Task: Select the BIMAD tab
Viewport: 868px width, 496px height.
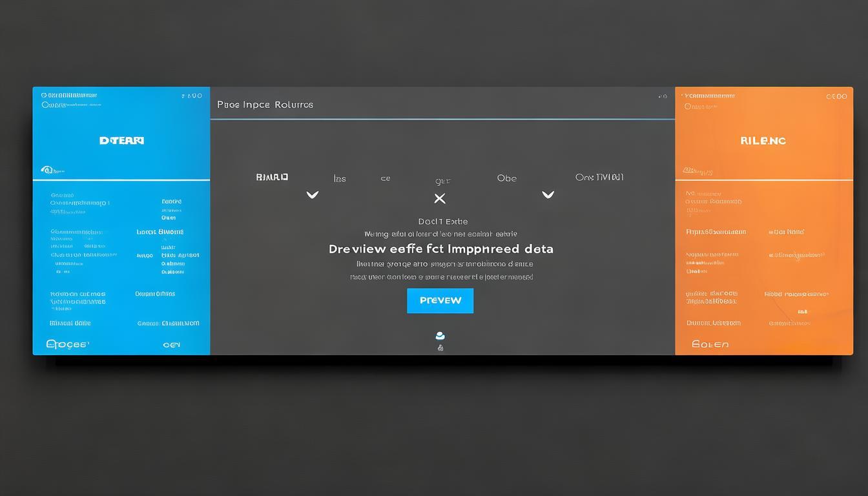Action: pos(272,177)
